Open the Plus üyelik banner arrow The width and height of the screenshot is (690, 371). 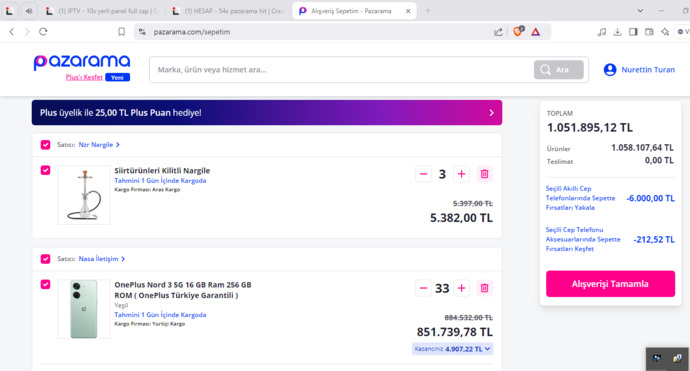[x=492, y=113]
